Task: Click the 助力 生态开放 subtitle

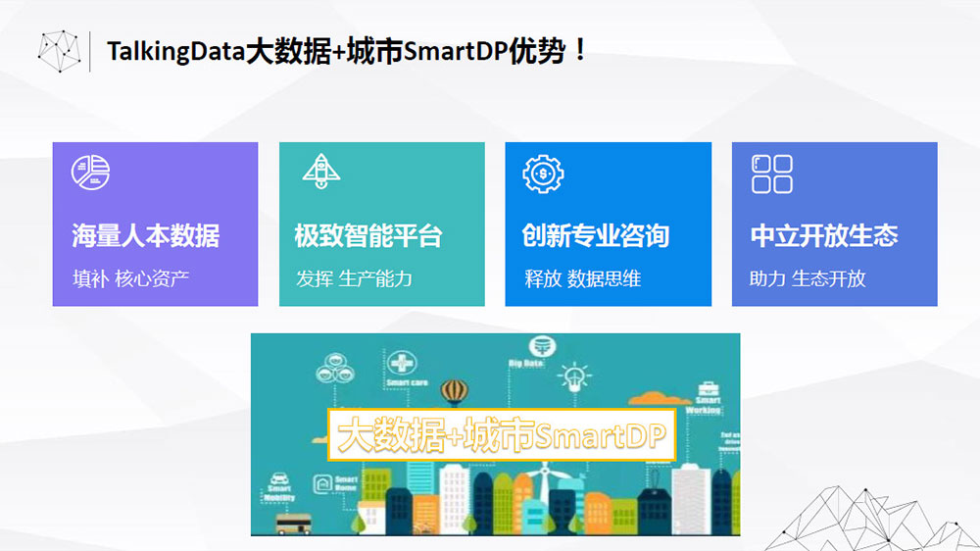Action: click(x=808, y=278)
